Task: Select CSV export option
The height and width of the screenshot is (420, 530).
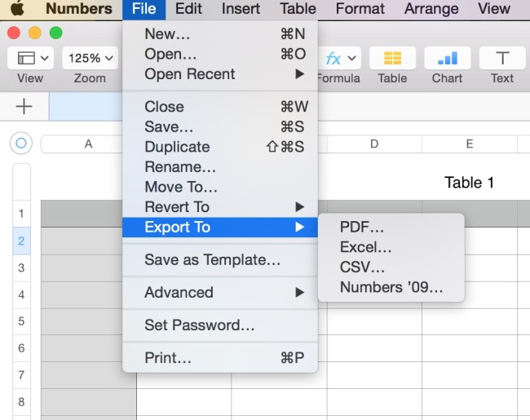Action: click(363, 267)
